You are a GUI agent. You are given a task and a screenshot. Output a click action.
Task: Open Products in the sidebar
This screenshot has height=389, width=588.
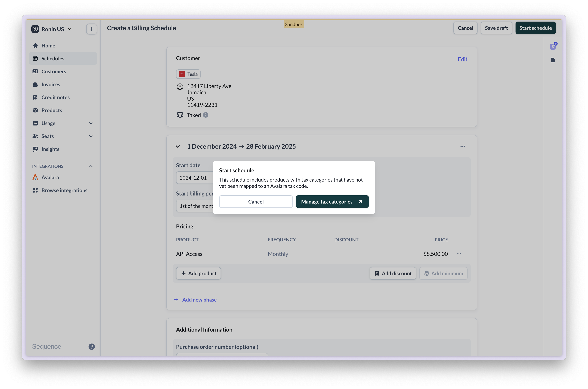[63, 110]
